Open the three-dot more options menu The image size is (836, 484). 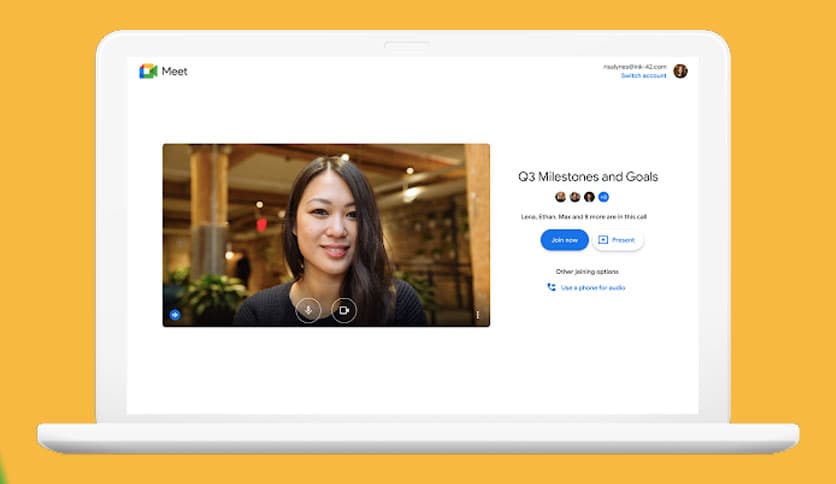[478, 315]
